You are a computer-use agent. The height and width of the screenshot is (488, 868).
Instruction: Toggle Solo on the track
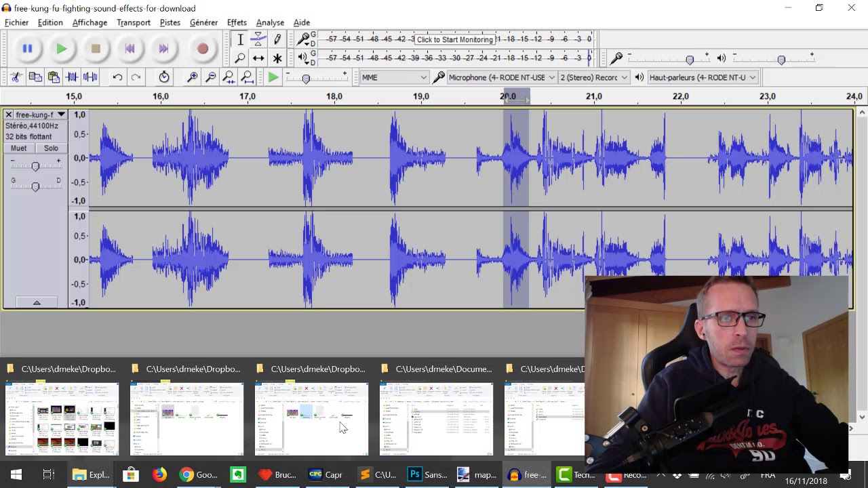[51, 148]
